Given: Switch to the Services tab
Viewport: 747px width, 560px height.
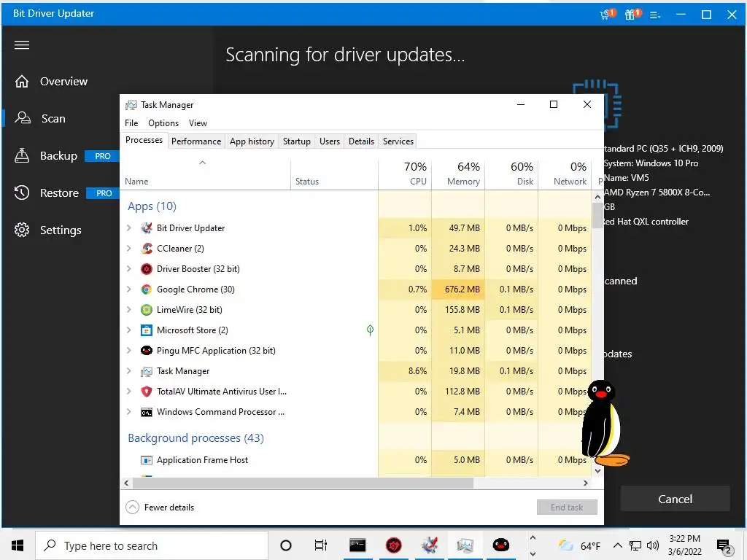Looking at the screenshot, I should pos(398,141).
